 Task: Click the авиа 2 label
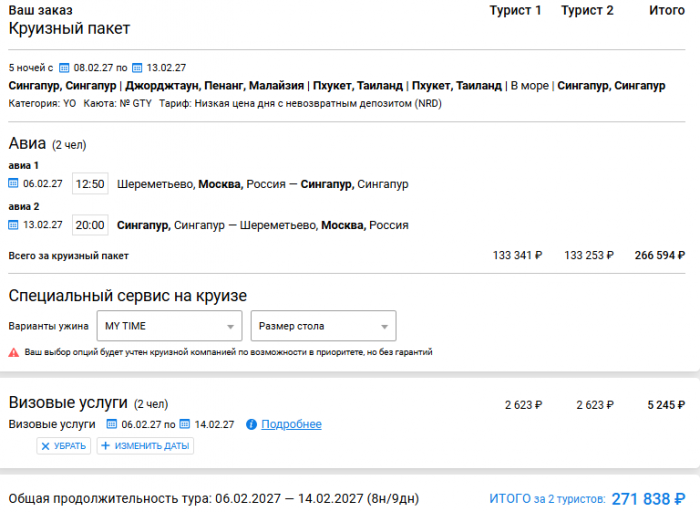pyautogui.click(x=24, y=207)
